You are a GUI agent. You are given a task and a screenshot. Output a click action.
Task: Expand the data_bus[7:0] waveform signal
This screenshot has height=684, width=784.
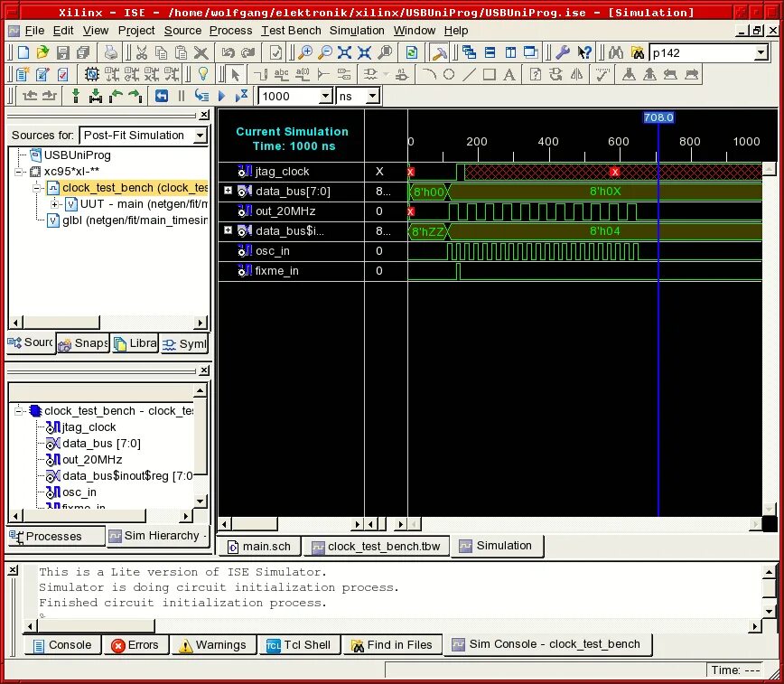pyautogui.click(x=228, y=191)
